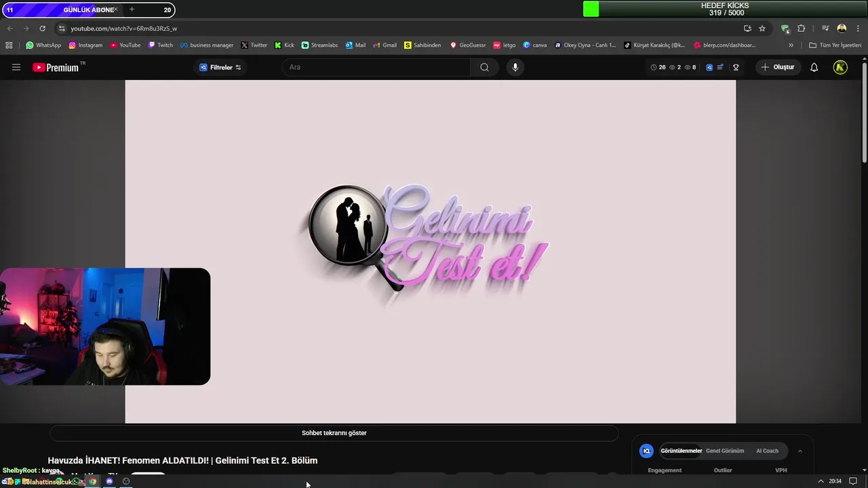Open the Okey Oyna bookmark
Image resolution: width=868 pixels, height=488 pixels.
point(585,45)
